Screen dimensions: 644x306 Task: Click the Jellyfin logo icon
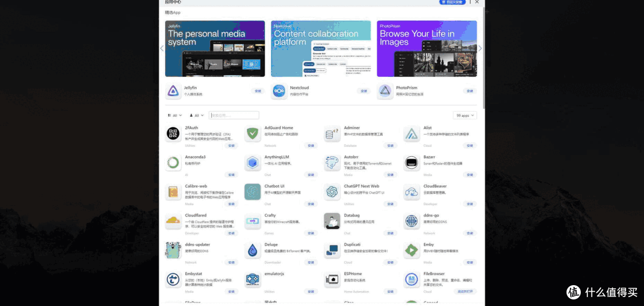pyautogui.click(x=174, y=91)
